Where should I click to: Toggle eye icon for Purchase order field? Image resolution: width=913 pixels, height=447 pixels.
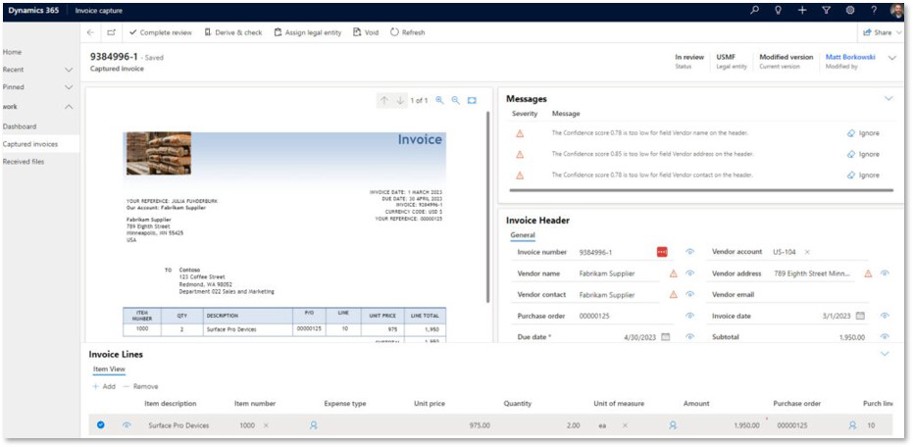point(690,316)
